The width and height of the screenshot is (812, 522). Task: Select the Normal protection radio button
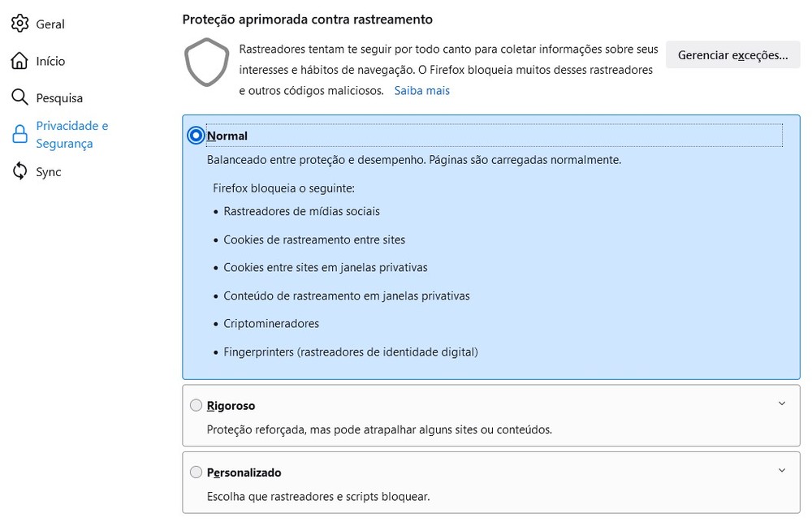pos(196,136)
